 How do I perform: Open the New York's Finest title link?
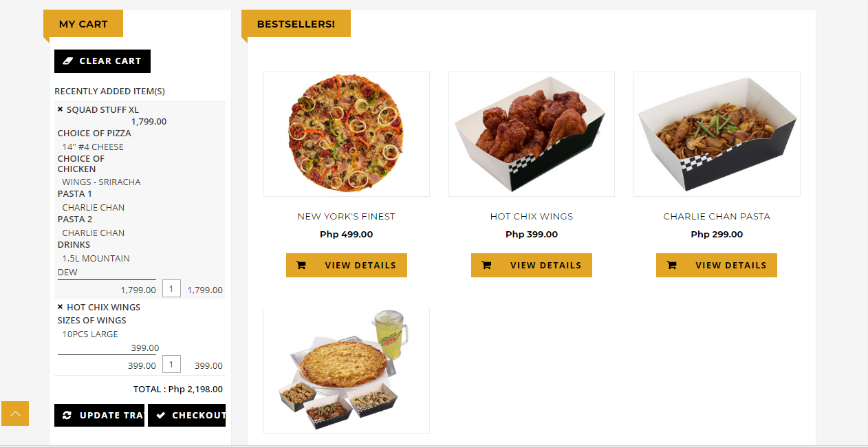tap(346, 216)
